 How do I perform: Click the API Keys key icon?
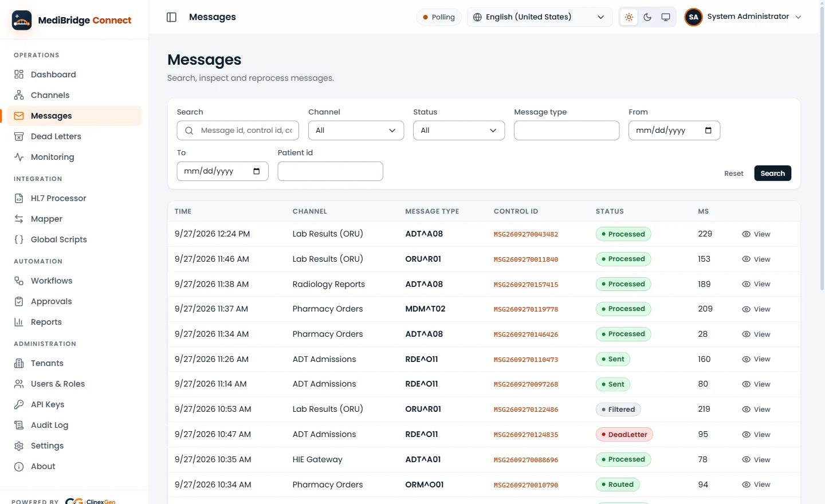tap(19, 404)
